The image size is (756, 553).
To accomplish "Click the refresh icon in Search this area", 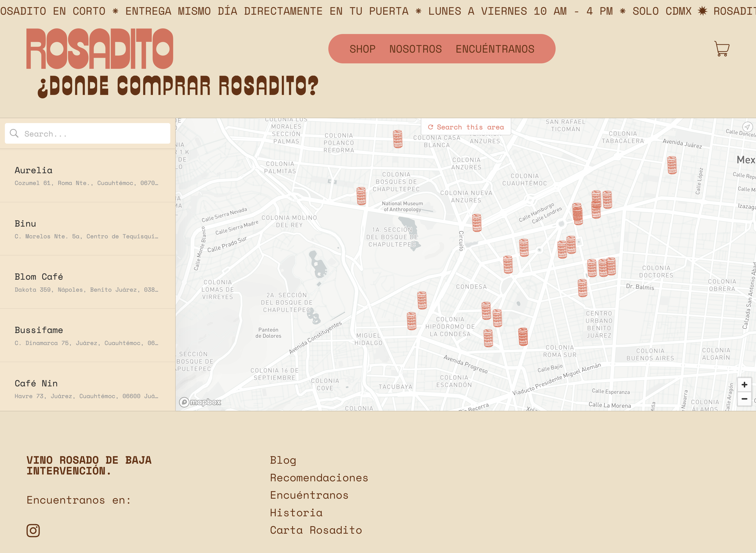I will point(431,127).
